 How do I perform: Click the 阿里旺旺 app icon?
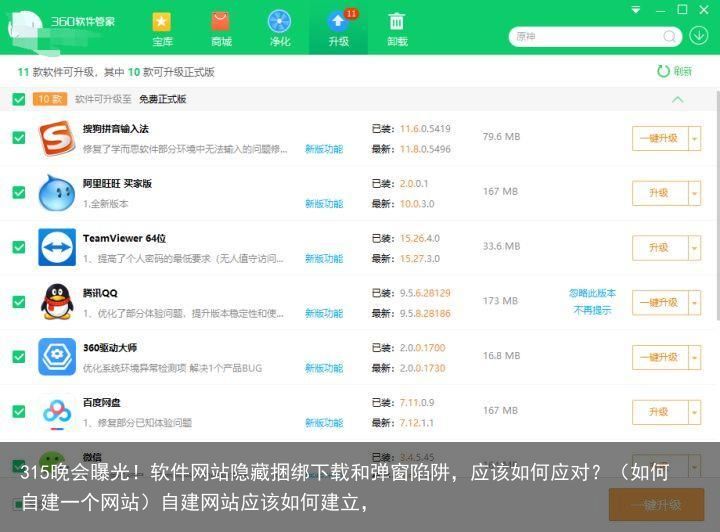coord(57,193)
